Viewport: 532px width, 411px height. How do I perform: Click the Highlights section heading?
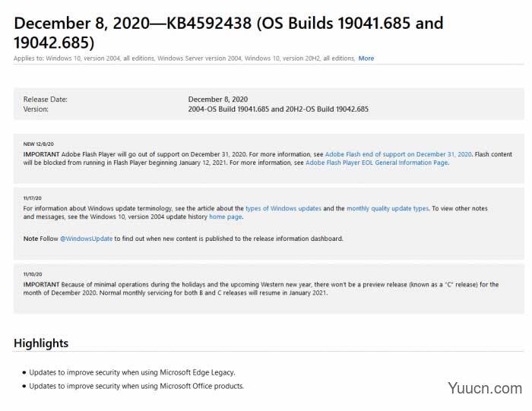pyautogui.click(x=41, y=343)
